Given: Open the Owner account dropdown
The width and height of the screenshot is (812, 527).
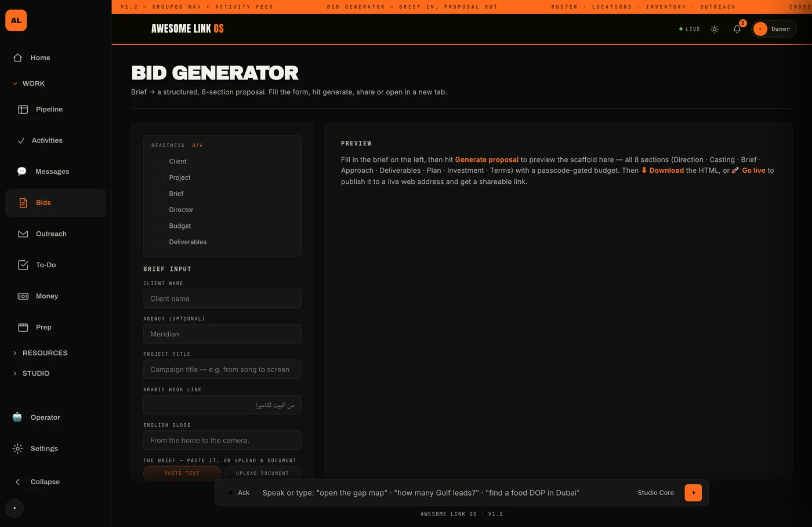Looking at the screenshot, I should coord(774,29).
